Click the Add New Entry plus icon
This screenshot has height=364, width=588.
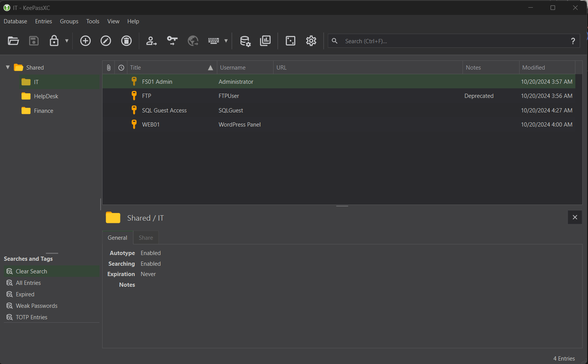tap(85, 41)
